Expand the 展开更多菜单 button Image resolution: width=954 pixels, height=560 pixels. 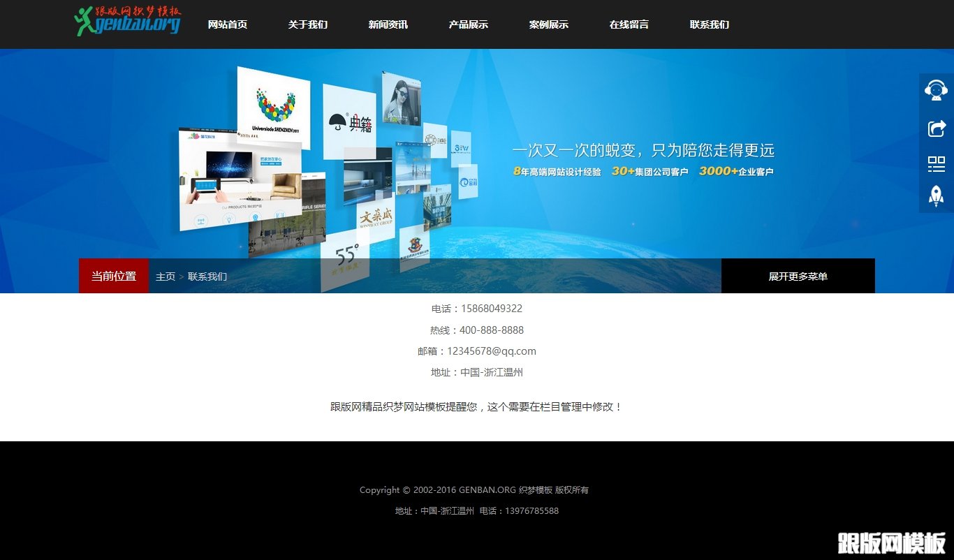[798, 276]
